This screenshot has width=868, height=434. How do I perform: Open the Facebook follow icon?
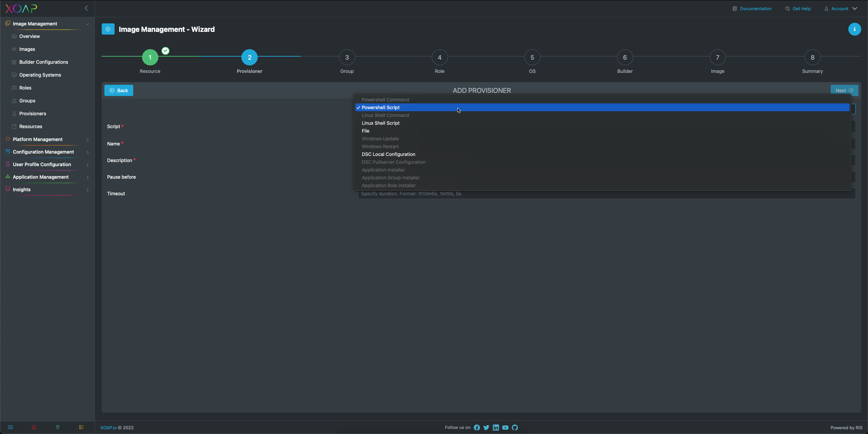tap(477, 428)
